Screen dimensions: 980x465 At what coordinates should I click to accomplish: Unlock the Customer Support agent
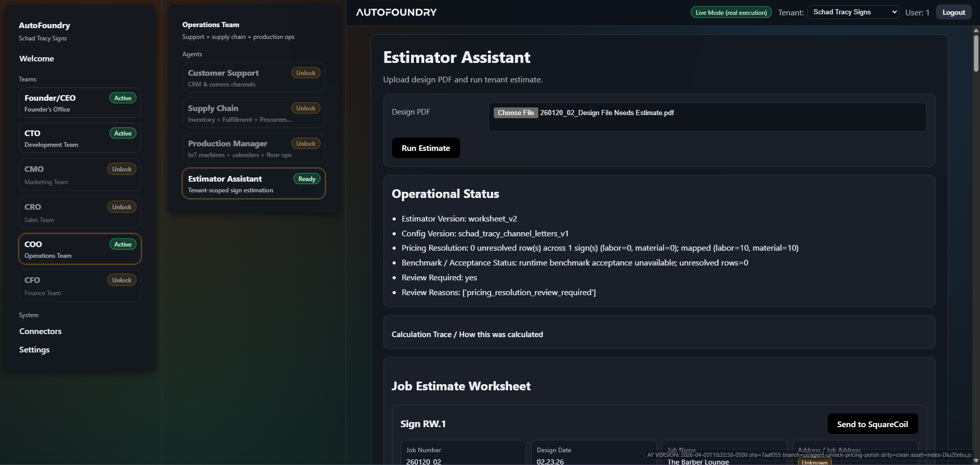pos(305,72)
